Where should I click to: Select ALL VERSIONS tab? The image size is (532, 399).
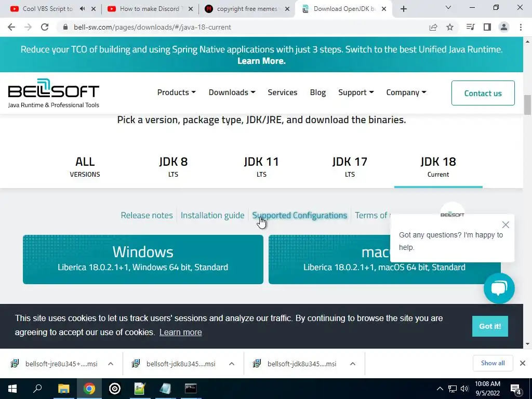click(x=85, y=167)
